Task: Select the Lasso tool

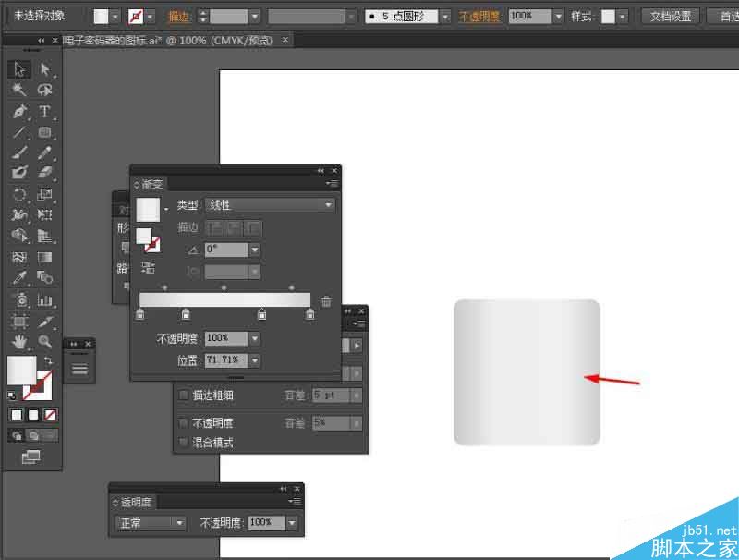Action: pos(44,90)
